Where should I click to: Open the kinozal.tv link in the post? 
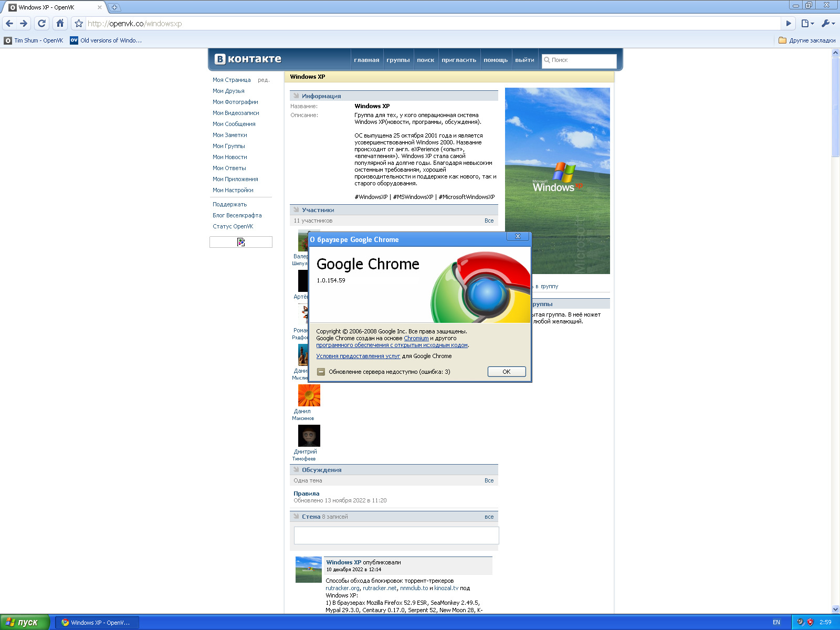point(446,588)
